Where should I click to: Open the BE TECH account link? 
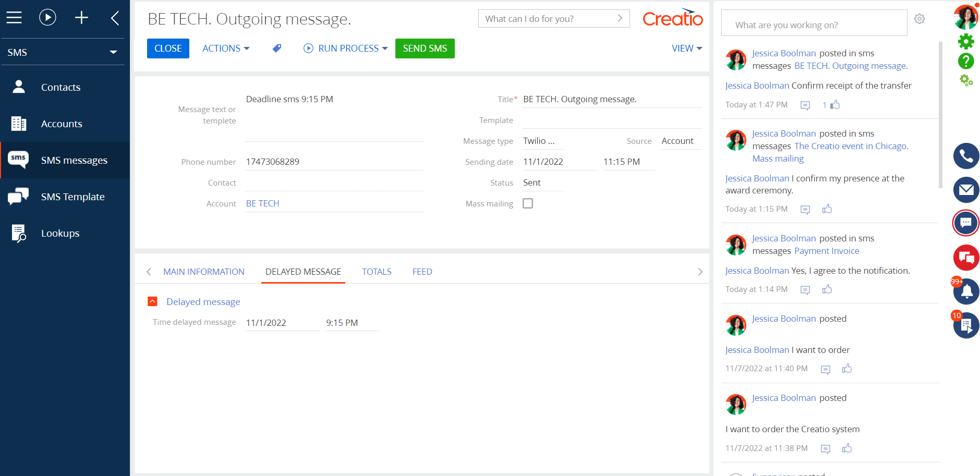(262, 203)
